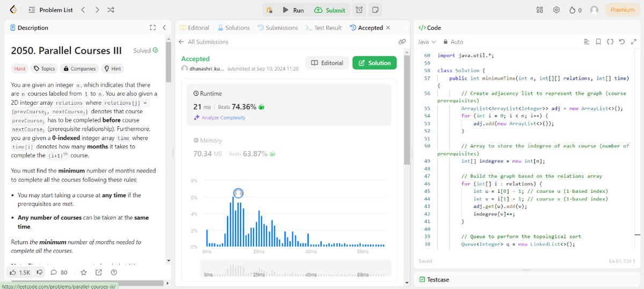The width and height of the screenshot is (644, 289).
Task: Open settings gear icon
Action: [557, 10]
